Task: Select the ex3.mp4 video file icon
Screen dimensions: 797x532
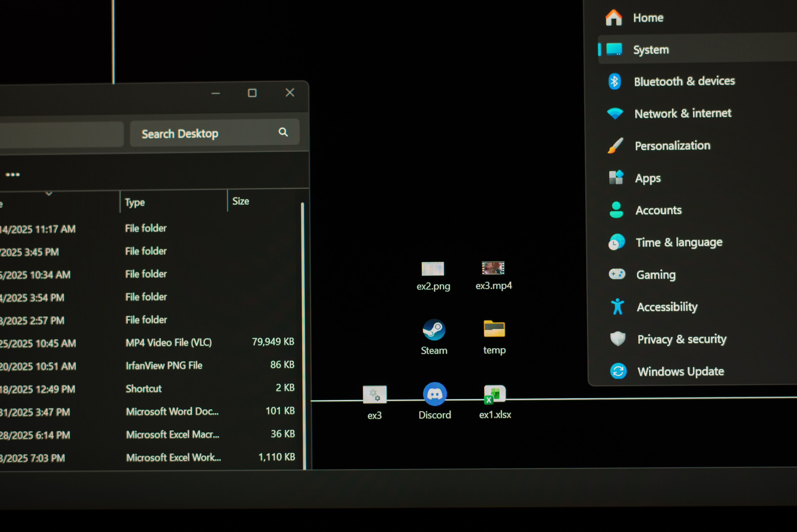Action: [x=493, y=268]
